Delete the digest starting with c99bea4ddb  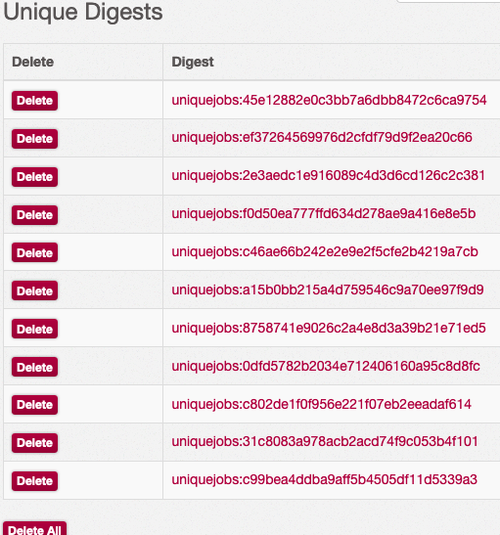[x=34, y=481]
